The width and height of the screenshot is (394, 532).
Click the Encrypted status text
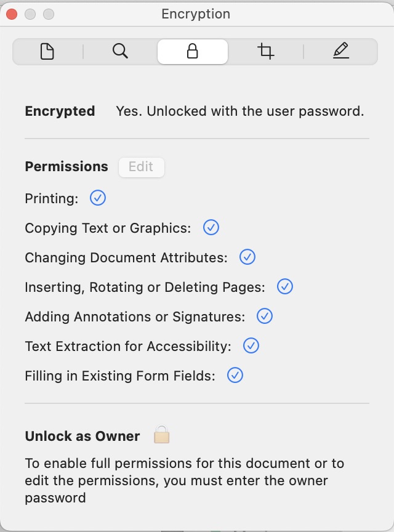click(x=240, y=111)
